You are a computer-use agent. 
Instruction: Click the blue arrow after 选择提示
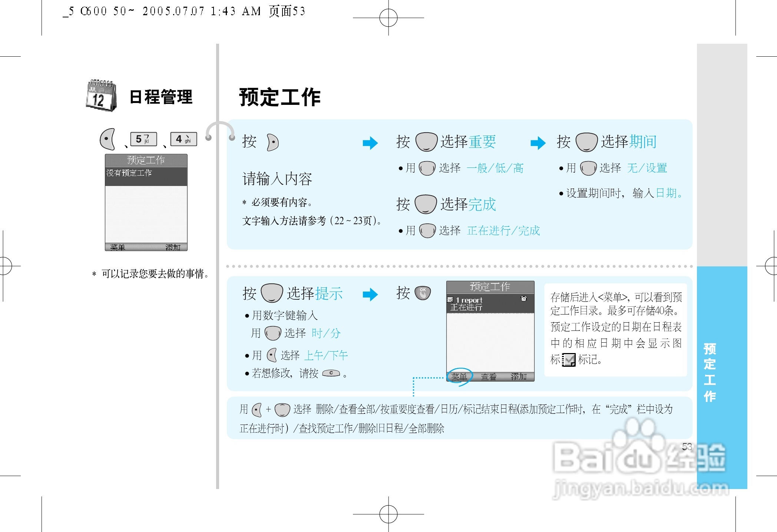370,295
